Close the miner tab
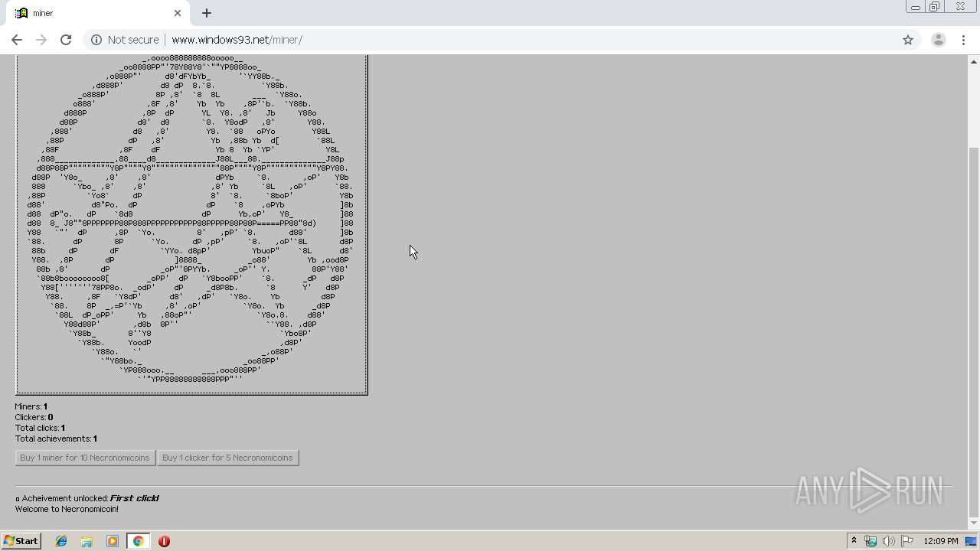The width and height of the screenshot is (980, 551). 178,13
